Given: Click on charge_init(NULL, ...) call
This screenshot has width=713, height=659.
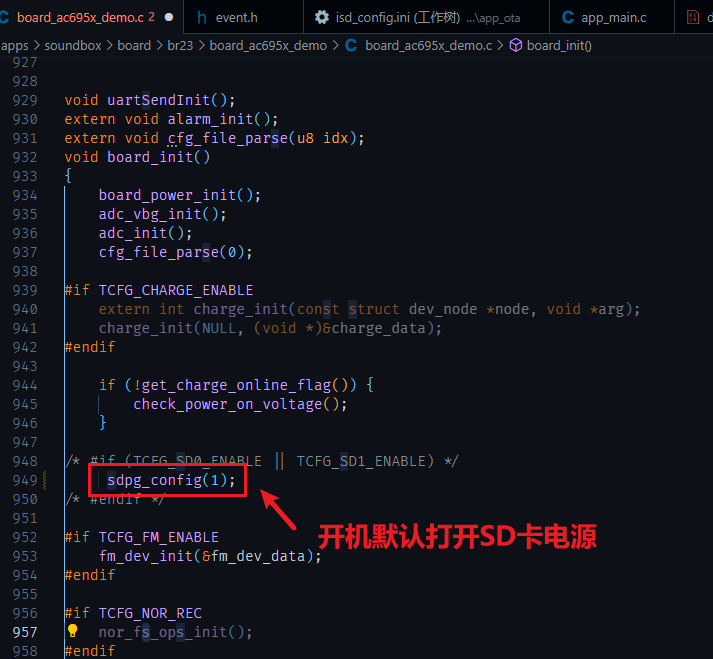Looking at the screenshot, I should pyautogui.click(x=270, y=328).
